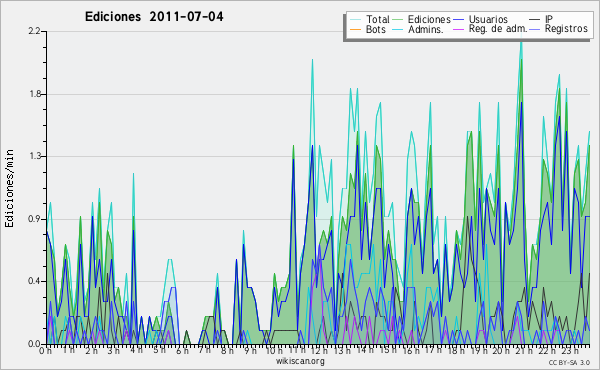Click the "7 h" x-axis tick label

[204, 351]
